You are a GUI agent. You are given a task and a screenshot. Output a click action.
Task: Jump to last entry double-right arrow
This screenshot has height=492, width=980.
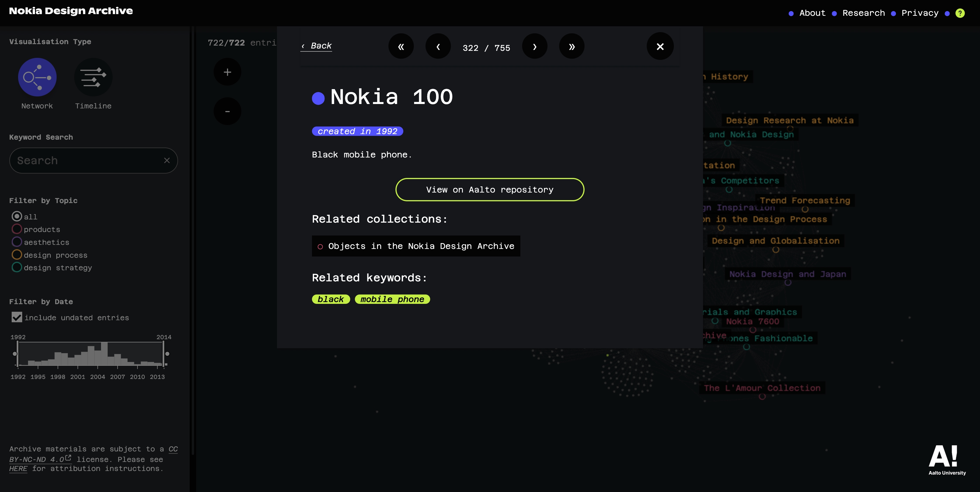click(571, 46)
